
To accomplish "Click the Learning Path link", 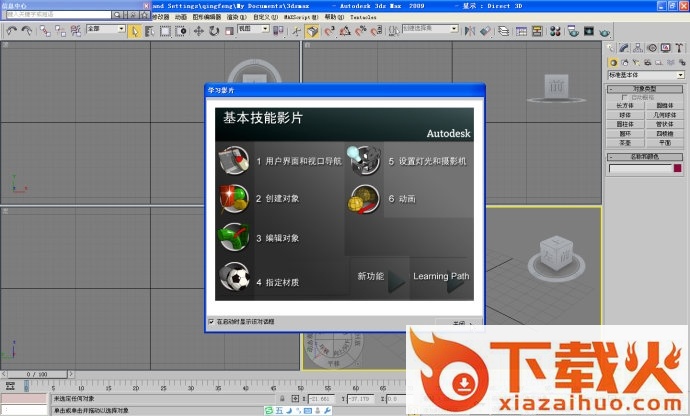I will tap(441, 277).
